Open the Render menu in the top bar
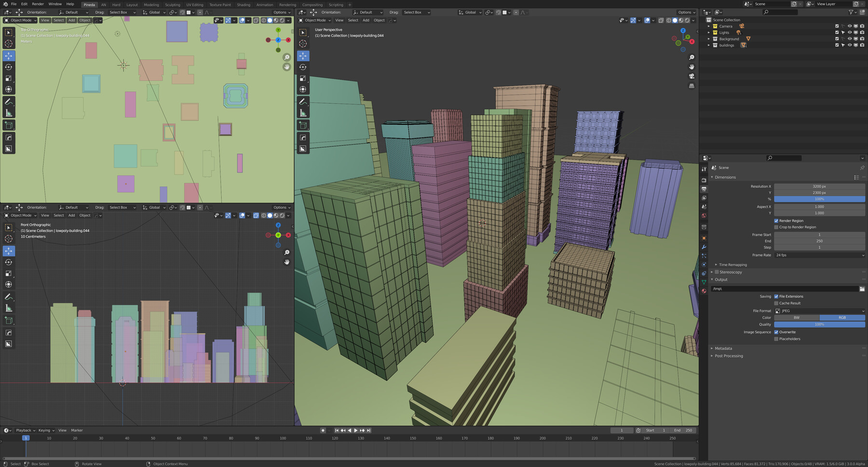The height and width of the screenshot is (467, 868). click(38, 4)
